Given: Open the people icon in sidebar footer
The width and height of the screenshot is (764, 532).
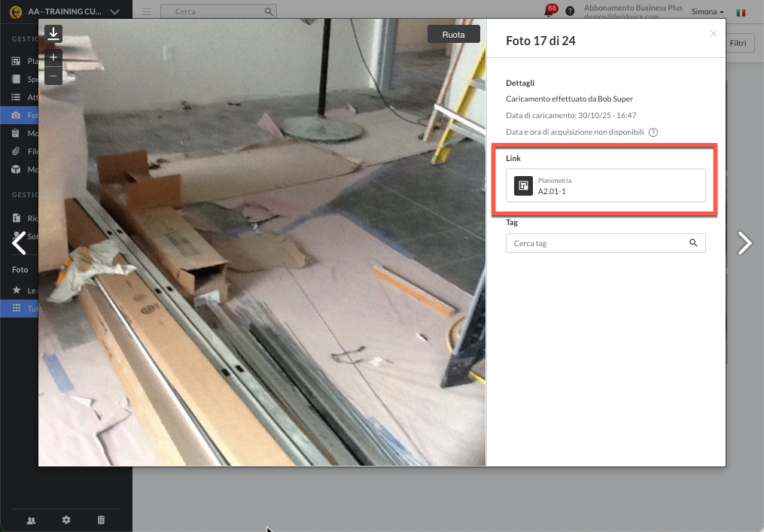Looking at the screenshot, I should (31, 520).
